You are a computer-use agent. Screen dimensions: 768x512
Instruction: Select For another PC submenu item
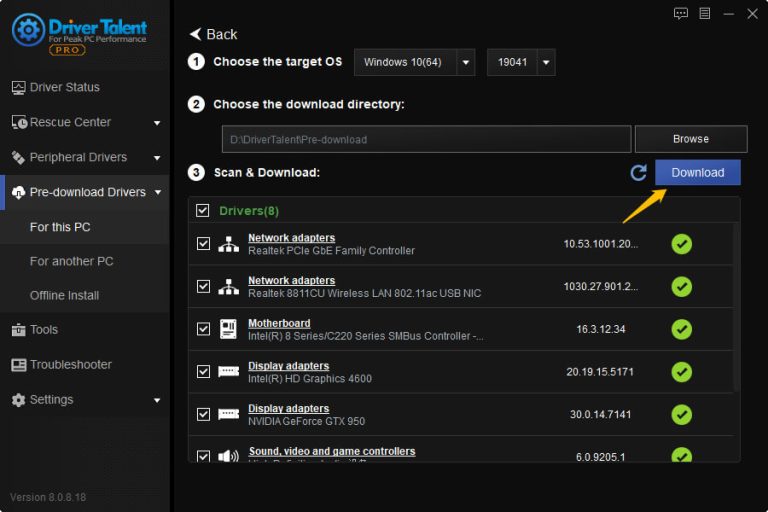coord(72,261)
